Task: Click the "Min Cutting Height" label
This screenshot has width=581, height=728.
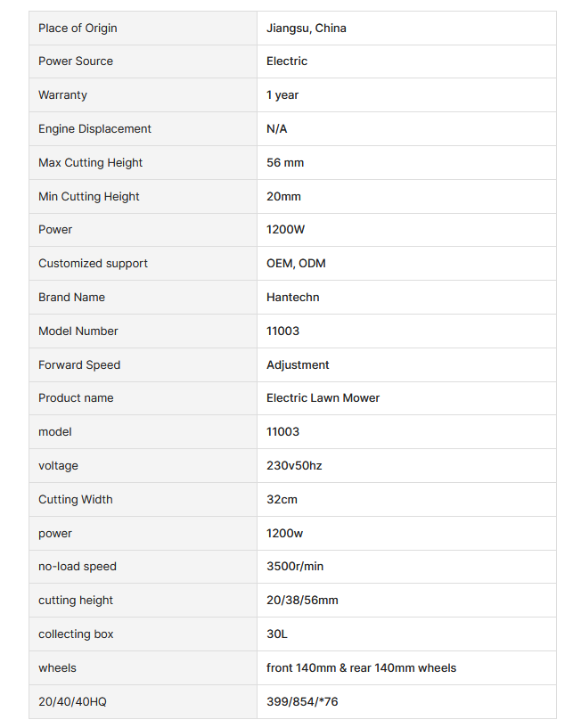Action: [x=89, y=197]
